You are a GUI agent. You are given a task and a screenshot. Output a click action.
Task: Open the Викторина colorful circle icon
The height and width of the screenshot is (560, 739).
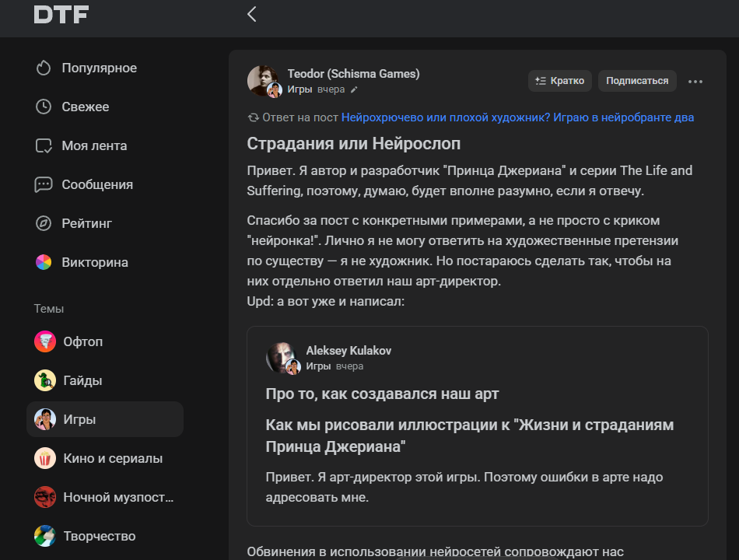[x=44, y=262]
